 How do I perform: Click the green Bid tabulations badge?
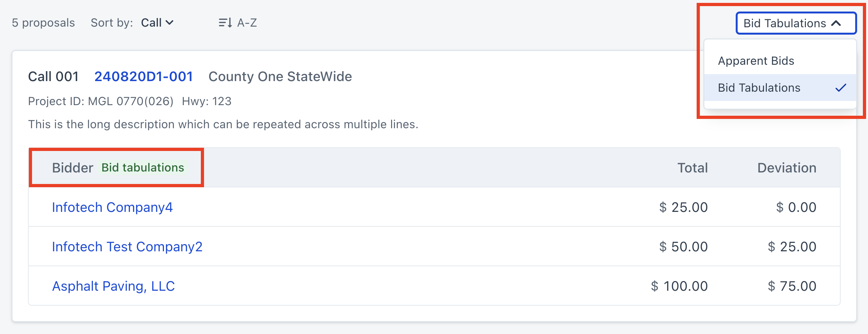coord(143,168)
